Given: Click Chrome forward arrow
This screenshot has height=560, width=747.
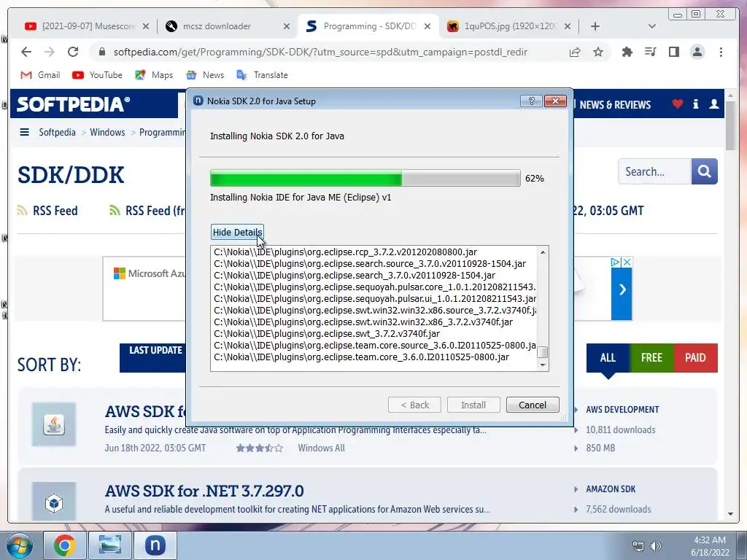Looking at the screenshot, I should 49,52.
